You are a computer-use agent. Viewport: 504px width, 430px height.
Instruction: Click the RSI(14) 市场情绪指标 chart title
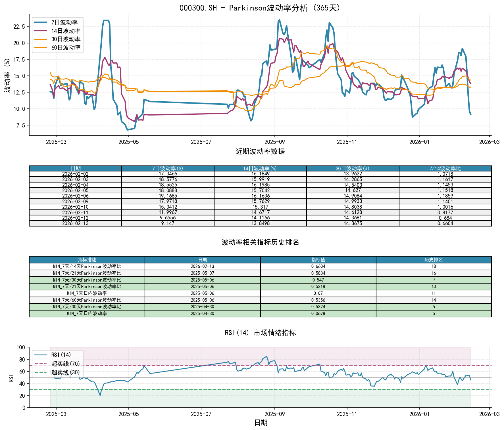click(260, 333)
